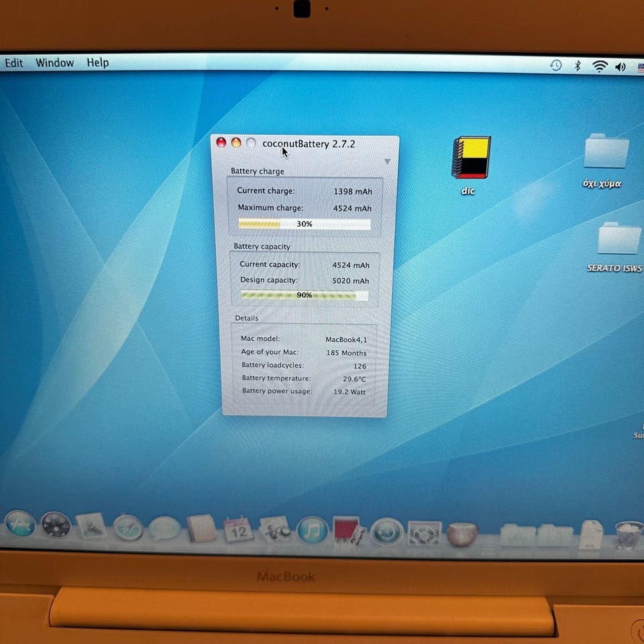
Task: Click the Battery capacity section heading
Action: [262, 246]
